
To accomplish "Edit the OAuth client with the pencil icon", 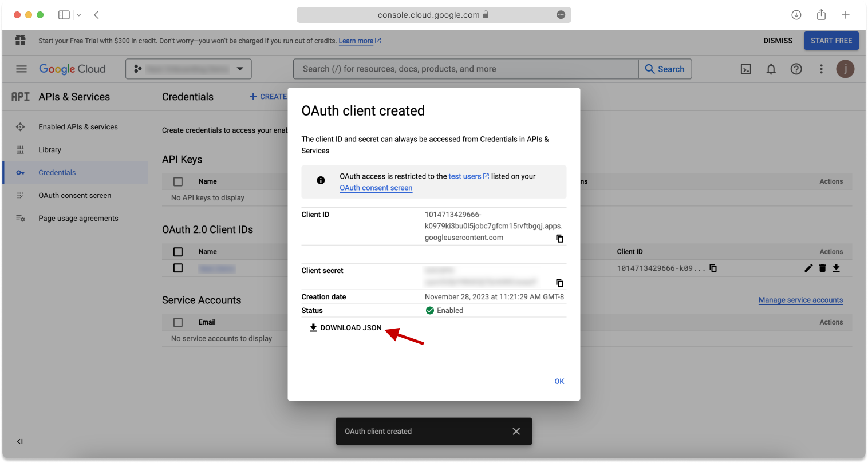I will tap(808, 267).
